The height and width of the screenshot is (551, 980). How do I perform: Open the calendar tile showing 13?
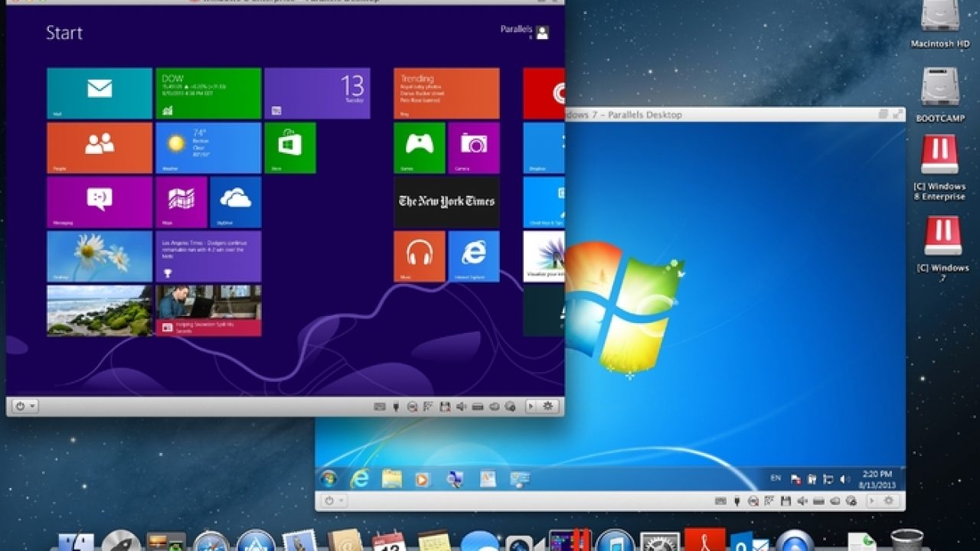pos(317,93)
